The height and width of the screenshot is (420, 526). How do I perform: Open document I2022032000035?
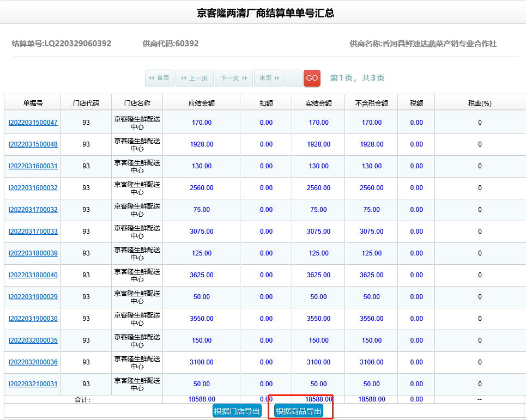[x=33, y=340]
